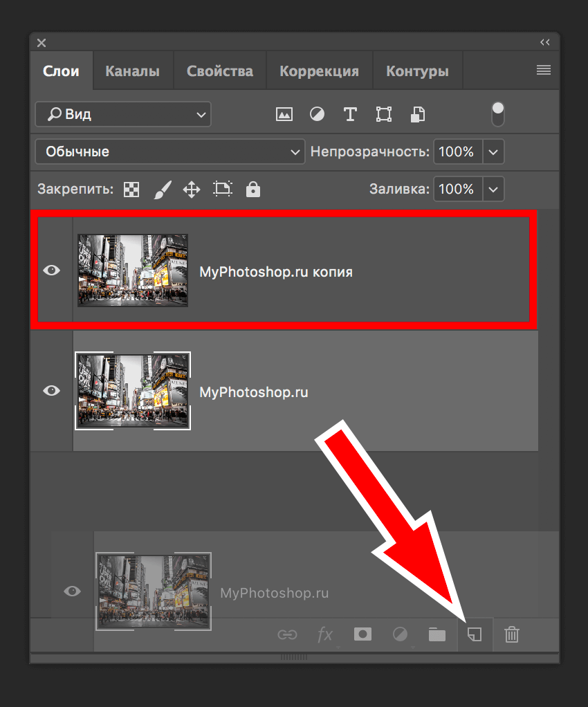Click the lock position move icon

click(x=191, y=189)
